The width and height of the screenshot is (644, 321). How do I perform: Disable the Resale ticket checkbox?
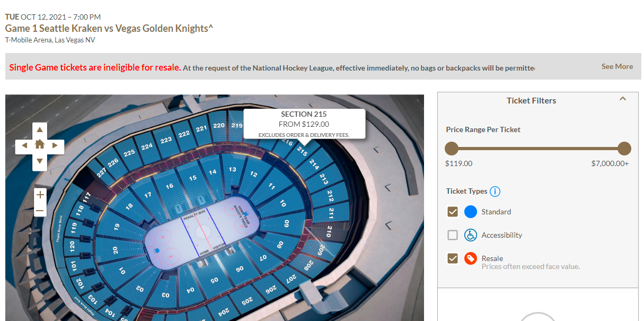[x=453, y=258]
